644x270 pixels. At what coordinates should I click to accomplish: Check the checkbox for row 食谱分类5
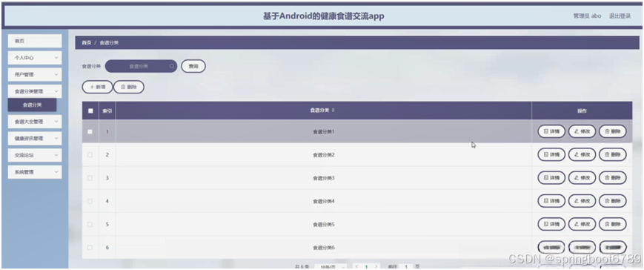(90, 225)
